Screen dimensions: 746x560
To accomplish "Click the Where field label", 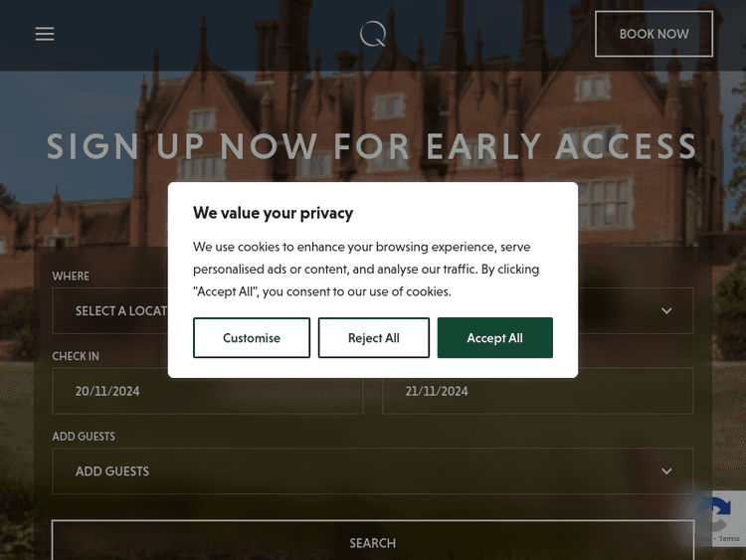I will (x=71, y=276).
